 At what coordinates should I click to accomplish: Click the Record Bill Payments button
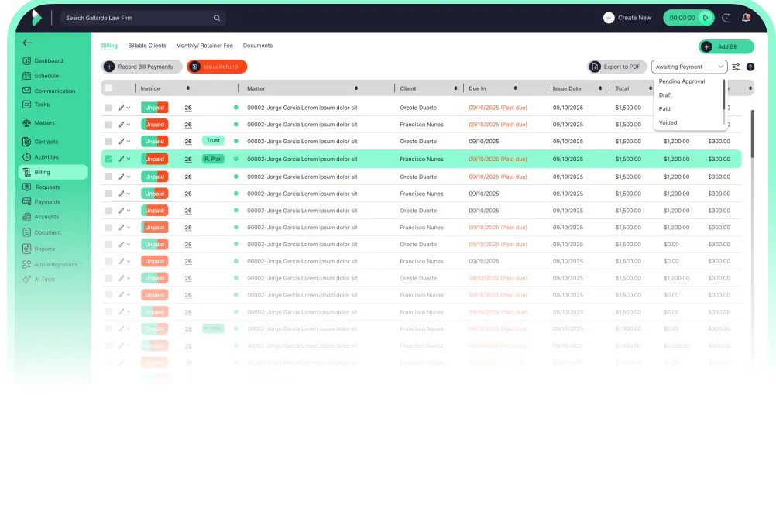[142, 67]
